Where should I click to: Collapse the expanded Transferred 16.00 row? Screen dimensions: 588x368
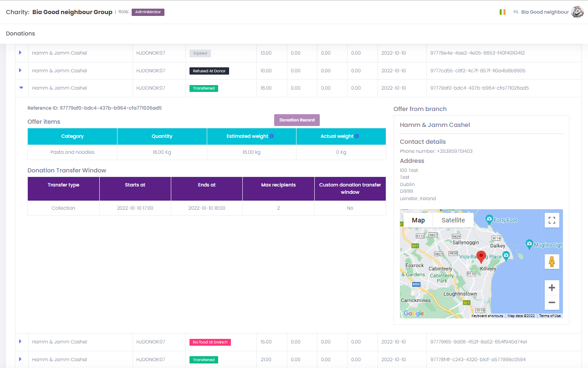point(20,88)
